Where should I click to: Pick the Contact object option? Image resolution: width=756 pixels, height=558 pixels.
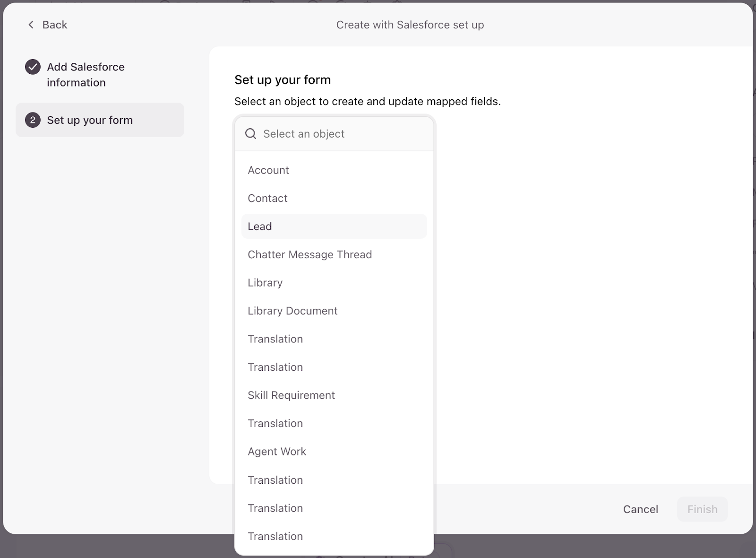[x=267, y=198]
